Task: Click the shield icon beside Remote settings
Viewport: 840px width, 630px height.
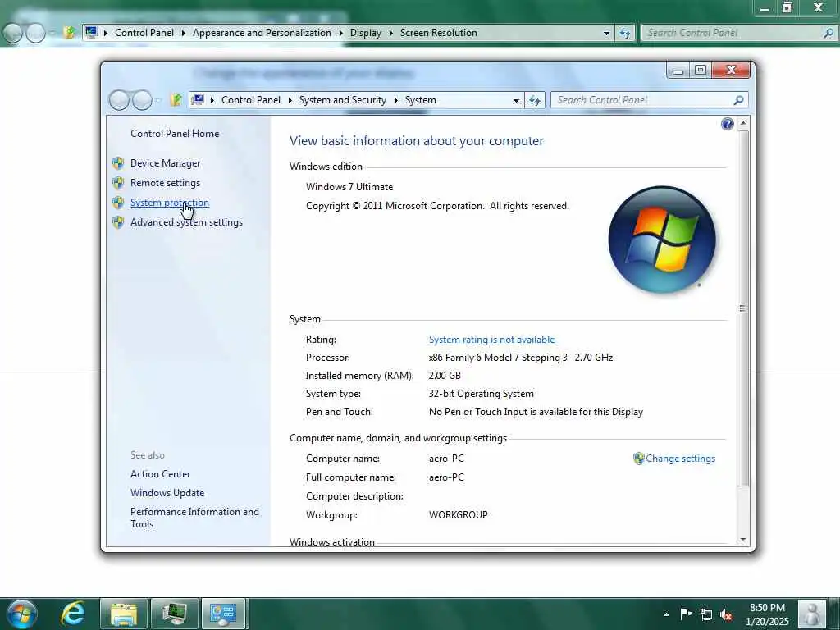Action: (118, 183)
